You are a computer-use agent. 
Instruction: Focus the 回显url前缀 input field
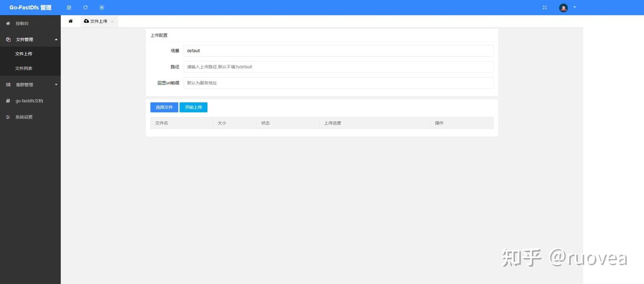pos(339,83)
